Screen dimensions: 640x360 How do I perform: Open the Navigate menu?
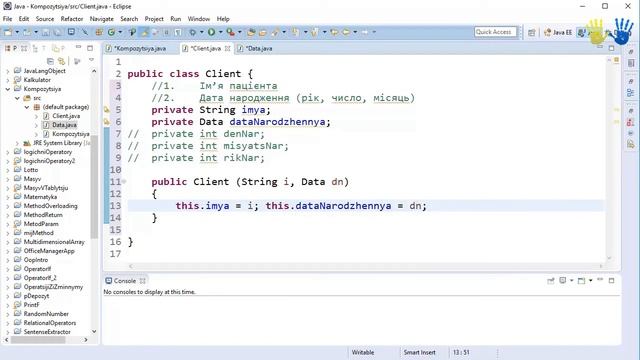tap(102, 19)
